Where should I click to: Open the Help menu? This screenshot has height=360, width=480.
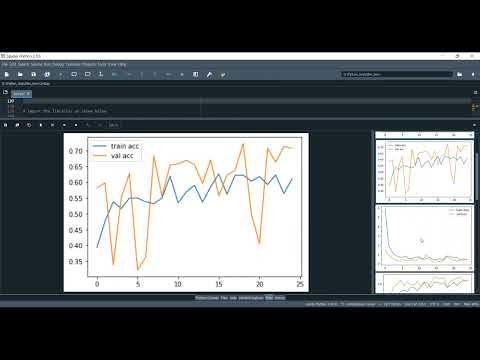(122, 64)
